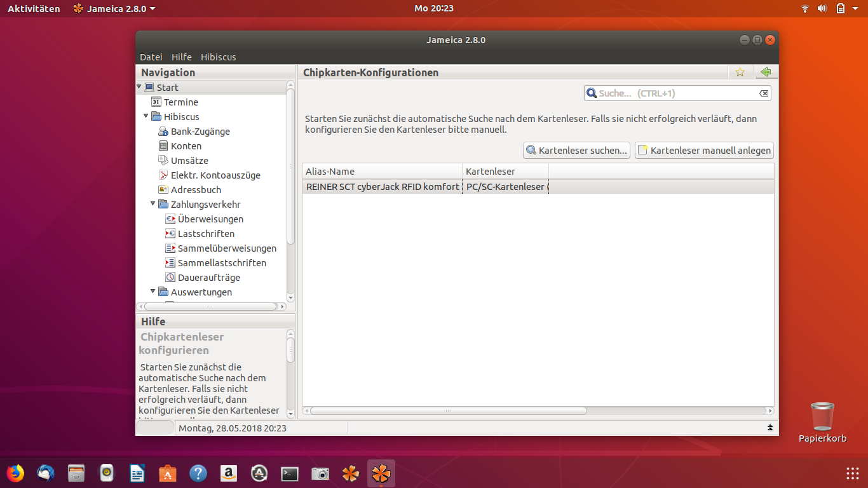Image resolution: width=868 pixels, height=488 pixels.
Task: Click date text in status bar
Action: pyautogui.click(x=233, y=428)
